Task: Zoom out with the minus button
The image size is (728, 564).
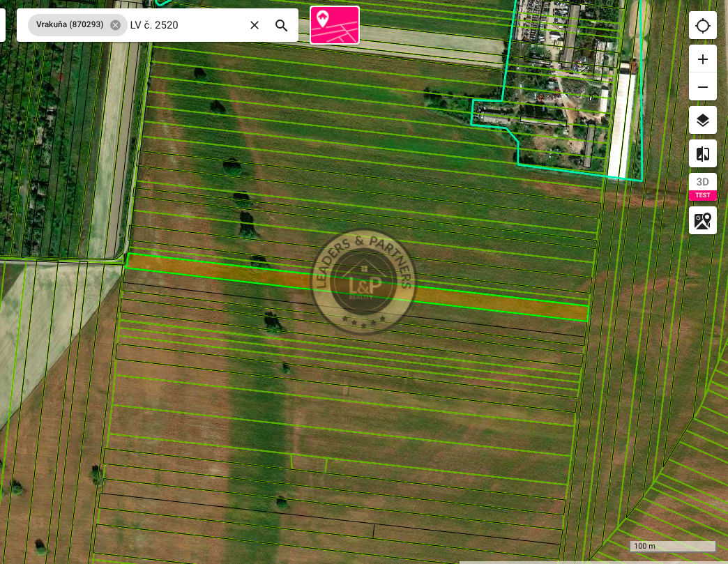Action: click(x=702, y=87)
